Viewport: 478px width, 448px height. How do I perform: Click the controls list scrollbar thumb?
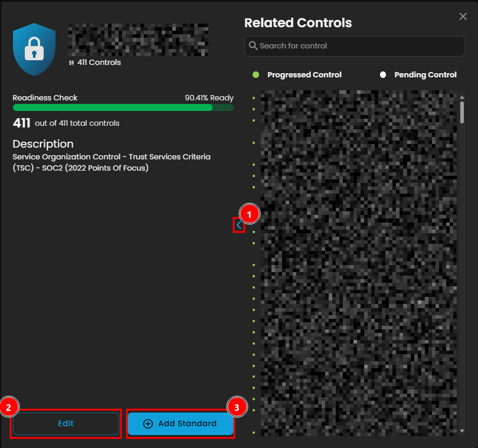coord(462,111)
